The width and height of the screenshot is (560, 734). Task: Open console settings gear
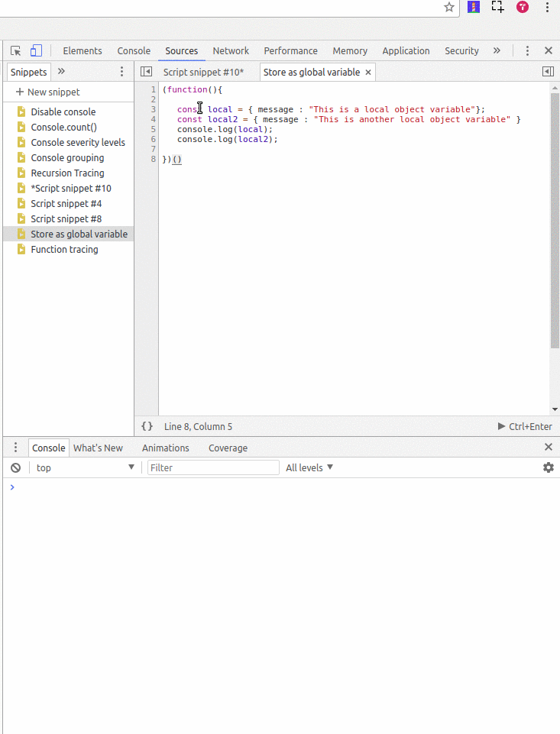tap(549, 467)
